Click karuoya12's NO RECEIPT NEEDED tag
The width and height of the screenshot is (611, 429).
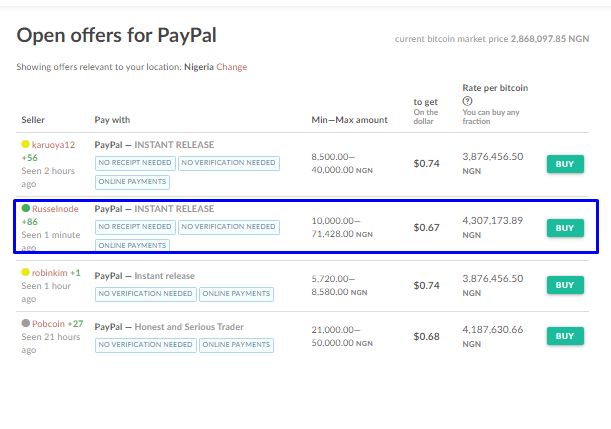(135, 163)
